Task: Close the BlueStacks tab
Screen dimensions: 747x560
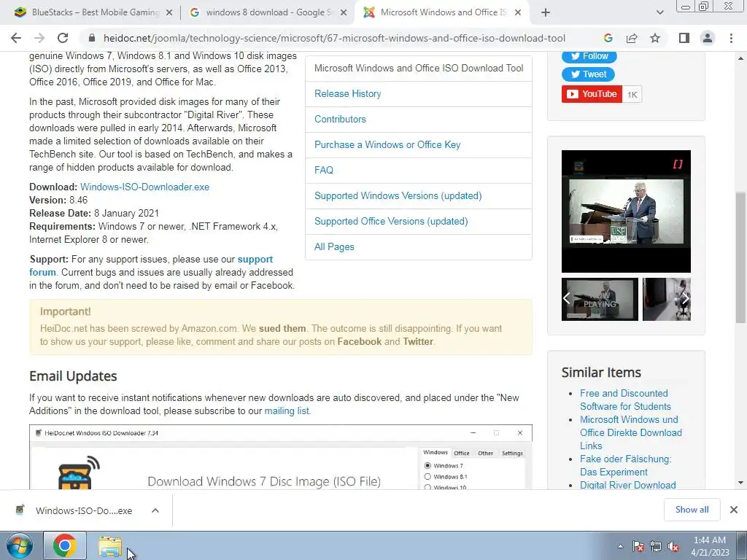Action: click(x=169, y=12)
